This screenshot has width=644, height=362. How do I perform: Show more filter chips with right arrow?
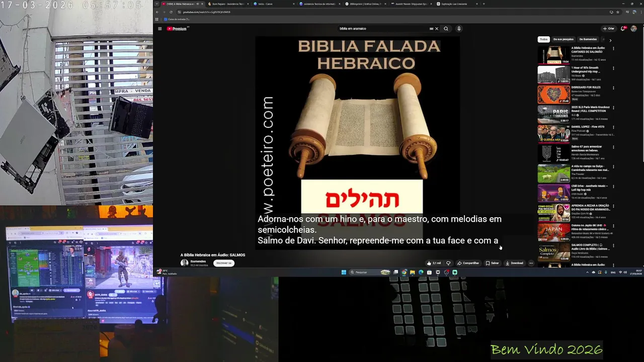pyautogui.click(x=610, y=40)
